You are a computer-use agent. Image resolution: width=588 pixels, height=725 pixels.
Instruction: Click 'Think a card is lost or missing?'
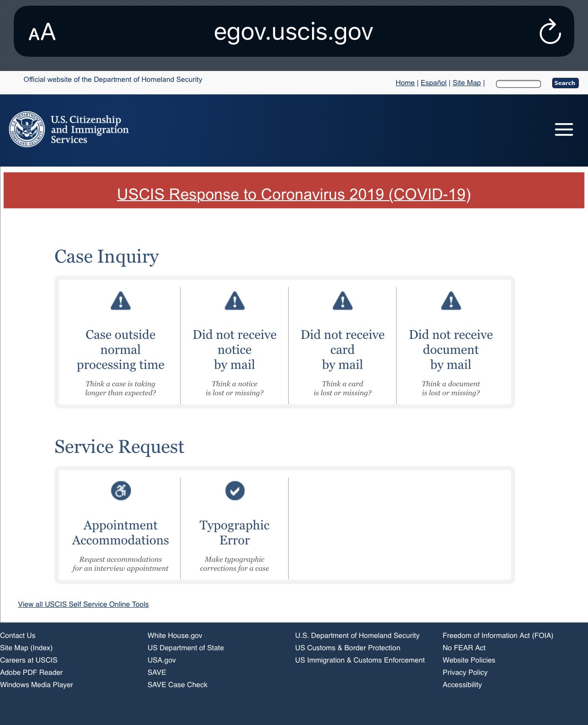point(343,388)
